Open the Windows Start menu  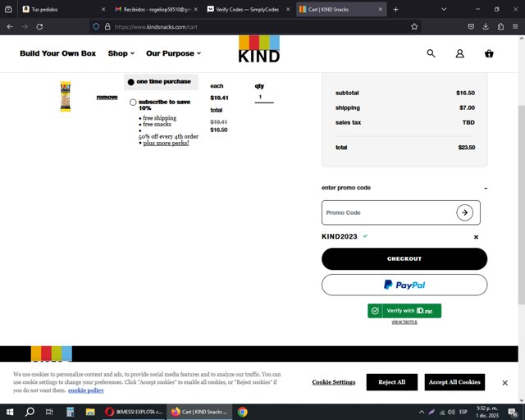click(10, 412)
